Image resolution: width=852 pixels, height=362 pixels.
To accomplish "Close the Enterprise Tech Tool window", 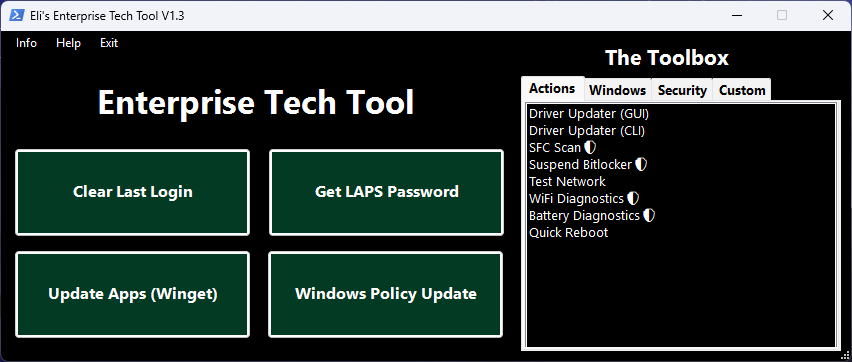I will pyautogui.click(x=828, y=15).
